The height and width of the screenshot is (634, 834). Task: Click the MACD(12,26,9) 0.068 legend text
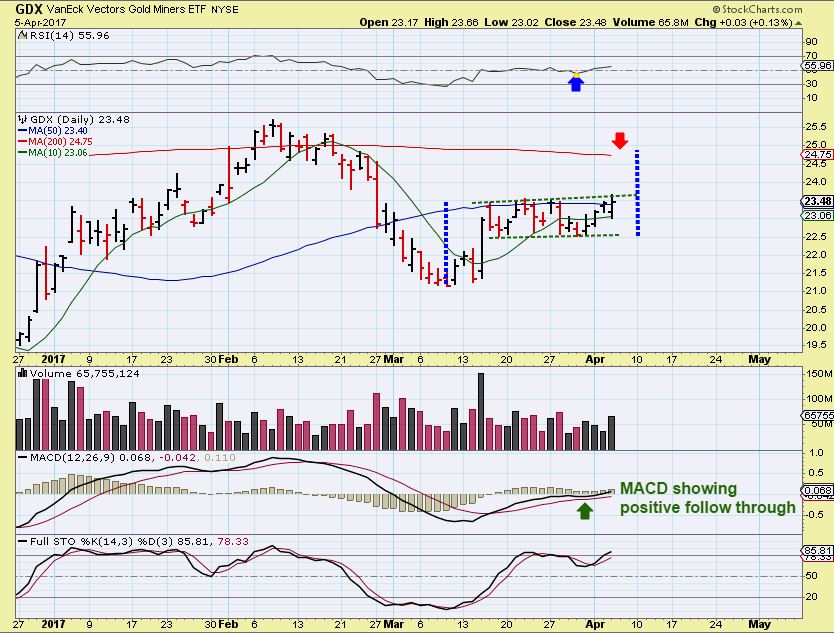click(90, 457)
